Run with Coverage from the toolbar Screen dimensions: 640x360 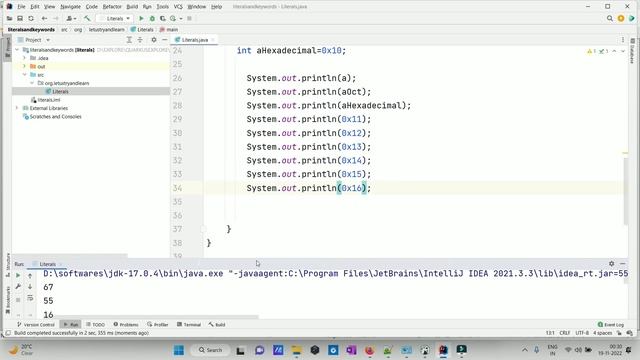[x=162, y=18]
